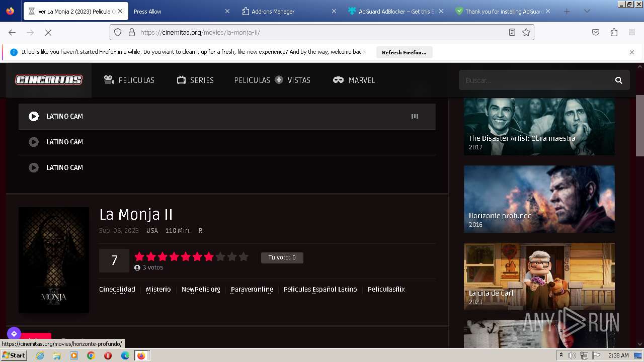Image resolution: width=644 pixels, height=362 pixels.
Task: Click the Tu voto: 0 label
Action: (x=282, y=257)
